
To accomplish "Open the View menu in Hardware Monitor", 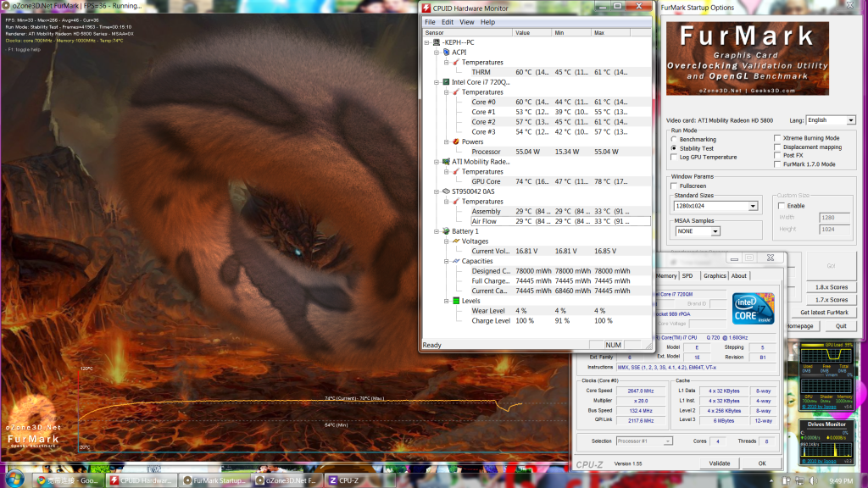I will click(467, 22).
